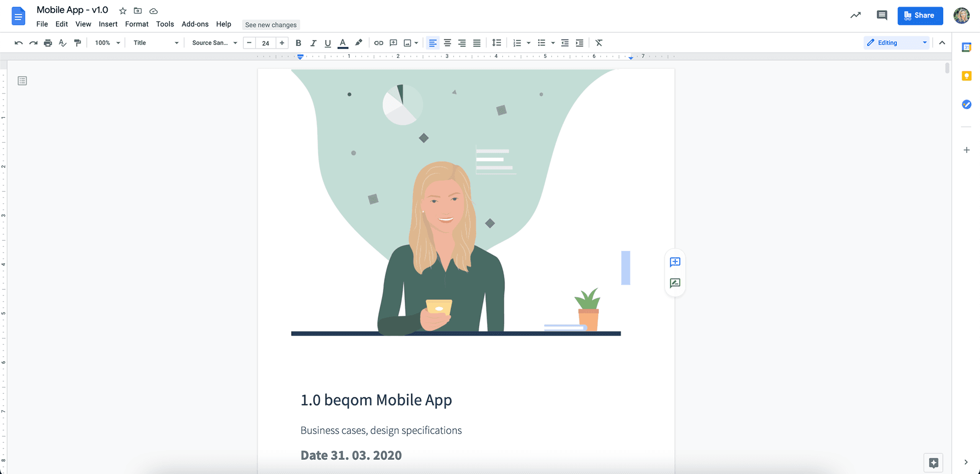Open comment history icon
980x474 pixels.
[882, 15]
